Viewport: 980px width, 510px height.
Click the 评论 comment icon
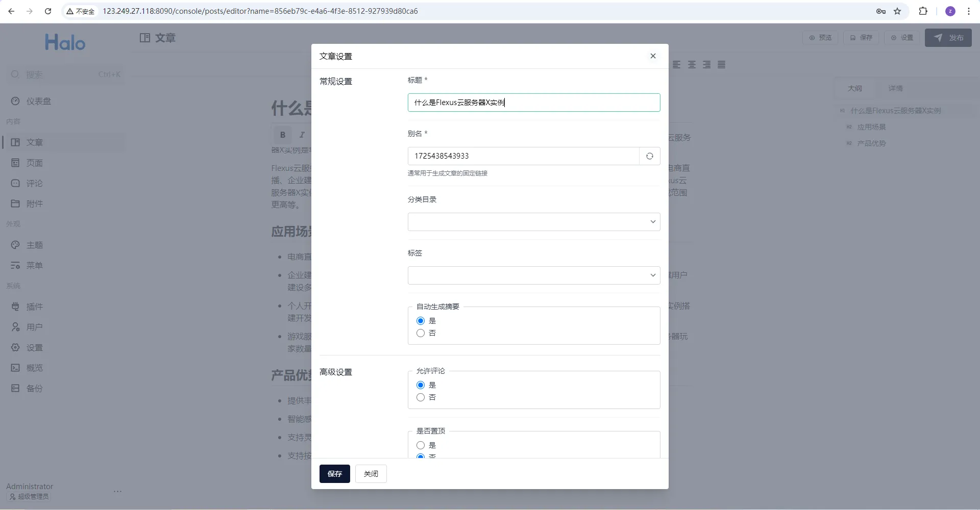tap(15, 183)
